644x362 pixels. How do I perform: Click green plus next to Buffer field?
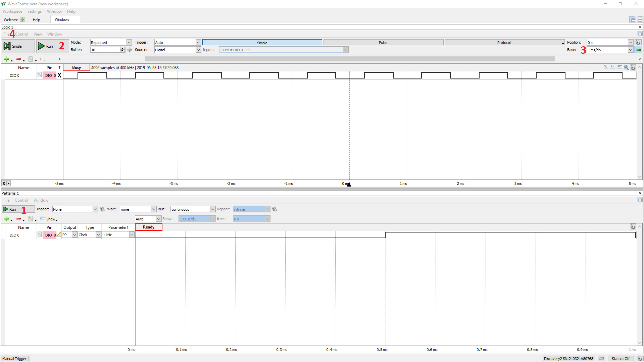pyautogui.click(x=130, y=50)
